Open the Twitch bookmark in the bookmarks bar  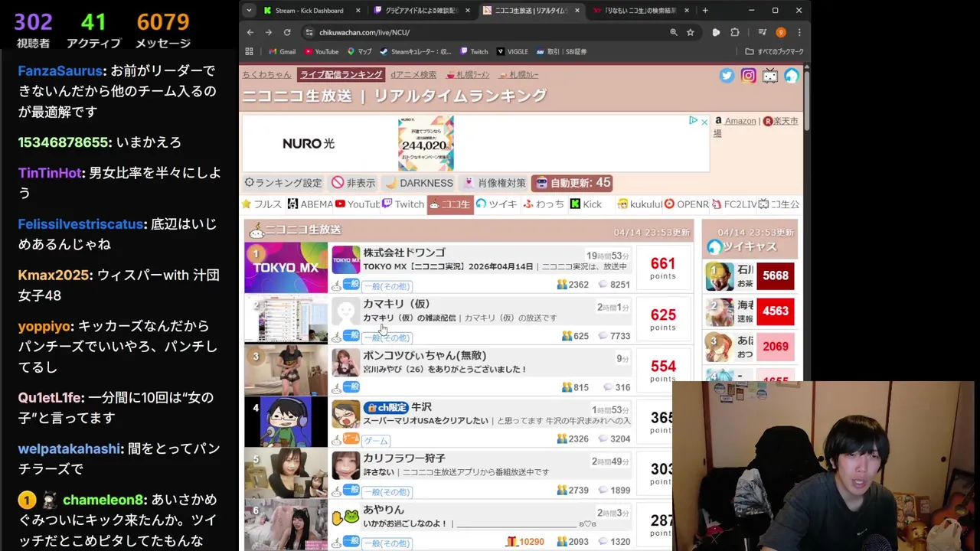click(474, 51)
